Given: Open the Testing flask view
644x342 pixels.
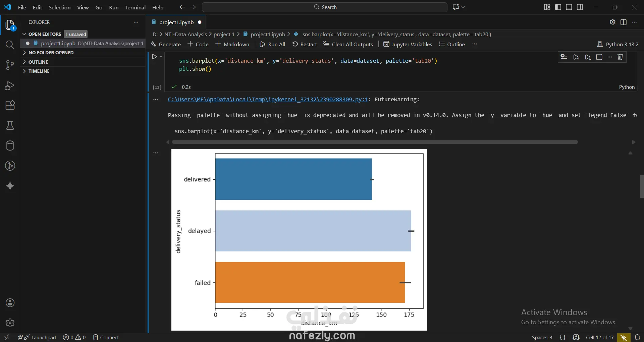Looking at the screenshot, I should (10, 125).
